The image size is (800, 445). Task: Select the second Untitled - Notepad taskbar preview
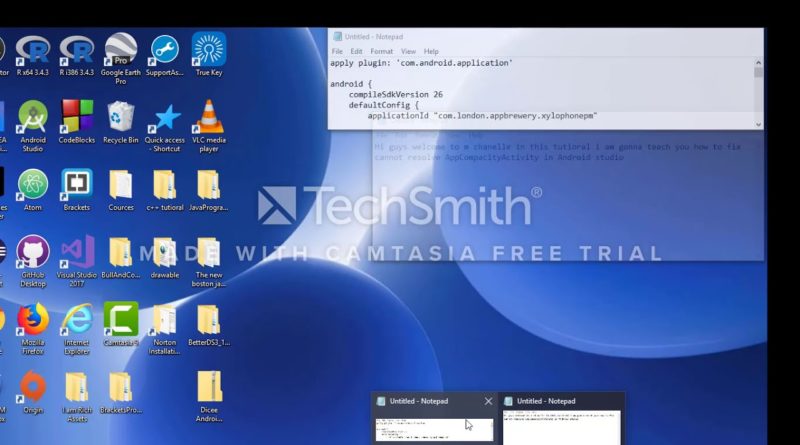[x=561, y=418]
